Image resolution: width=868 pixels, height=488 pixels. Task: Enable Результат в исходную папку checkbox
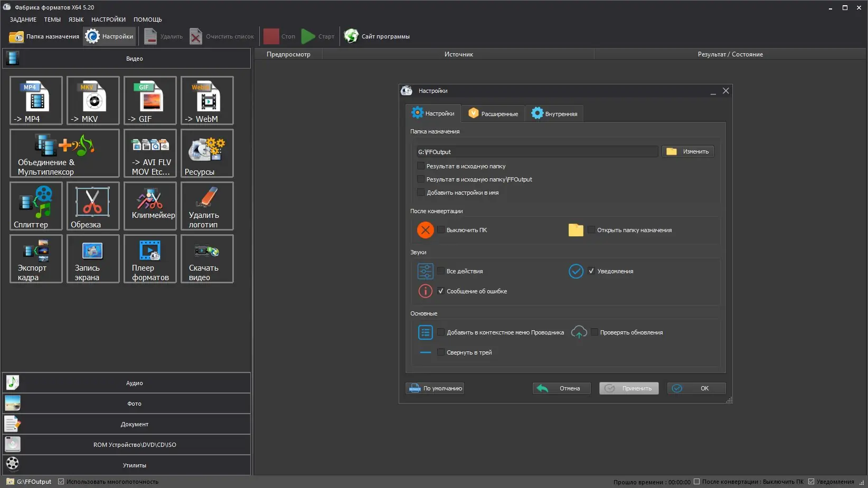point(421,166)
